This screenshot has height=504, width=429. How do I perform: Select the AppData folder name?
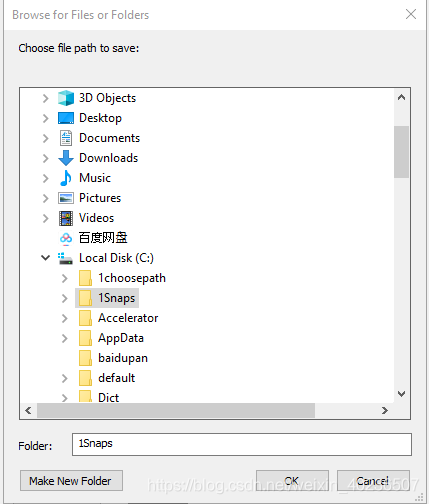pyautogui.click(x=121, y=338)
